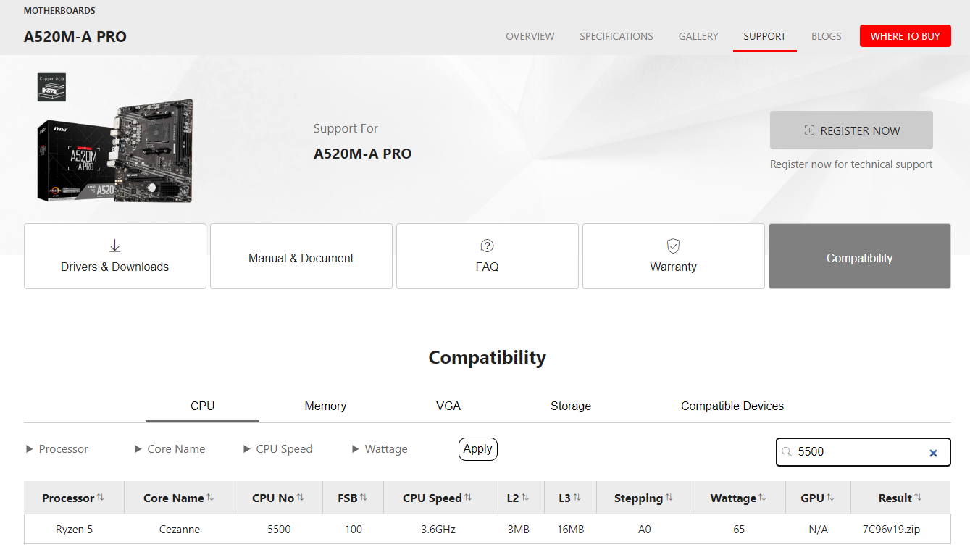Open the FAQ section
Image resolution: width=970 pixels, height=560 pixels.
tap(488, 256)
